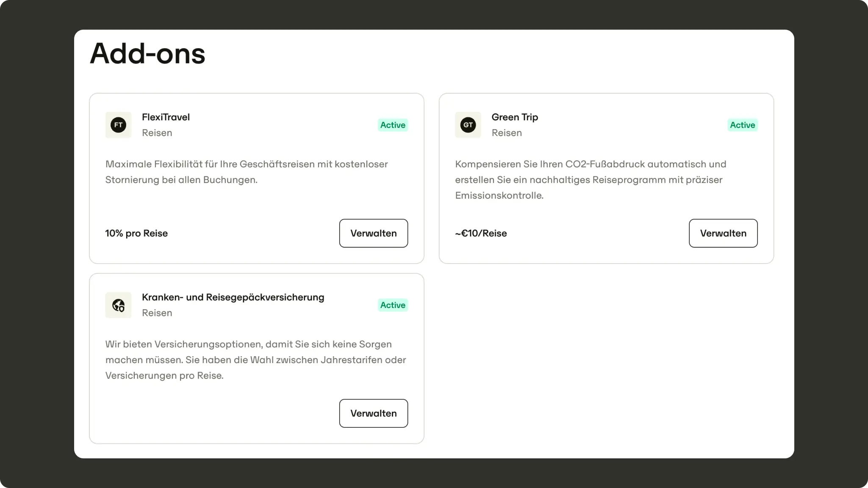Select the Reisen label under Green Trip
The image size is (868, 488).
507,133
